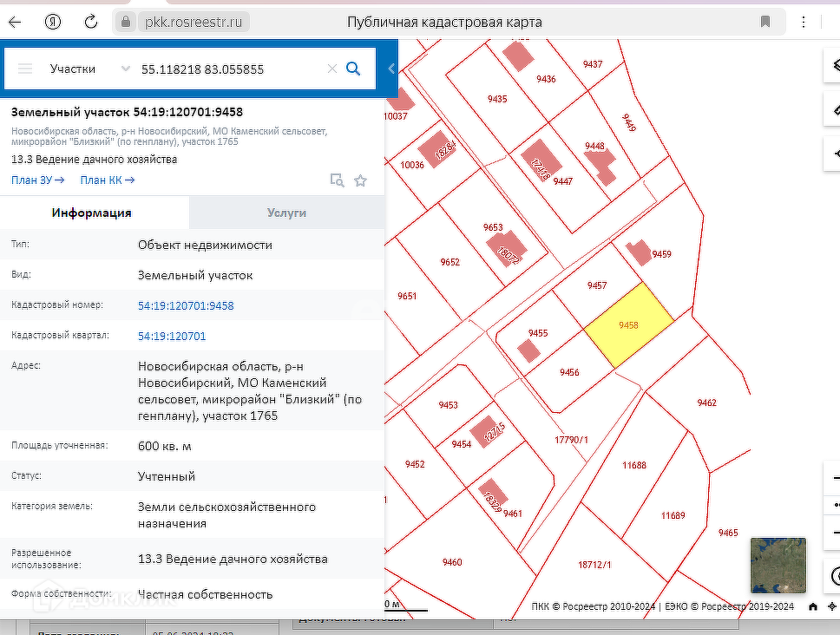Click the home icon in map footer

(813, 606)
